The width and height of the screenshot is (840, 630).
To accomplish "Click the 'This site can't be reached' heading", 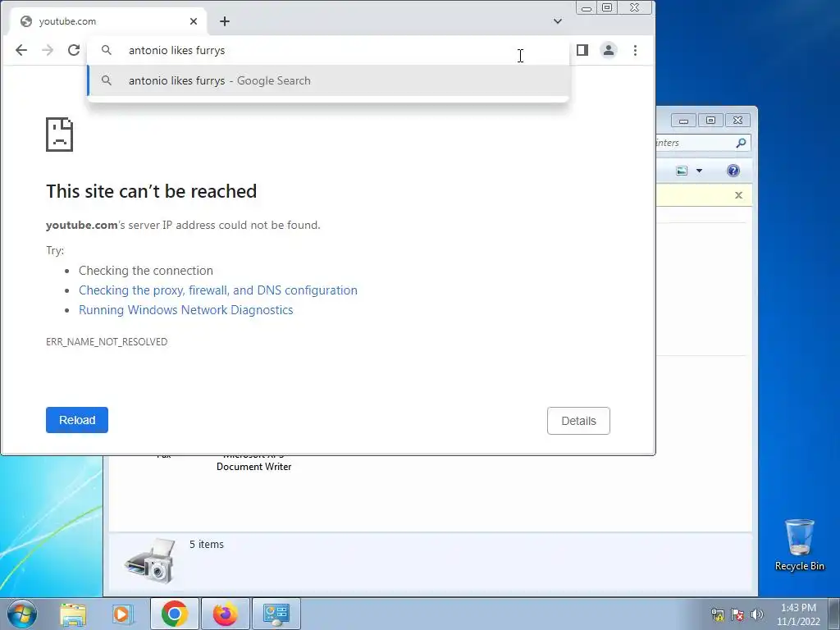I will (151, 191).
